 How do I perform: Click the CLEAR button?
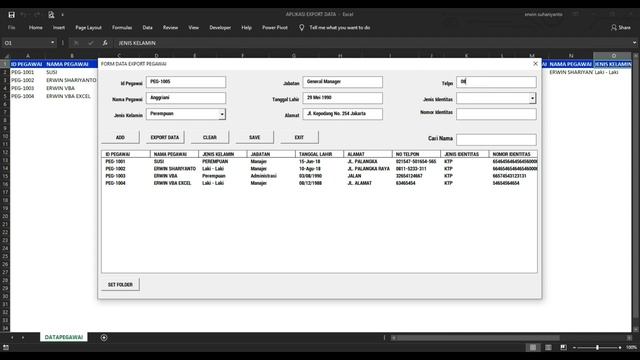click(x=210, y=138)
